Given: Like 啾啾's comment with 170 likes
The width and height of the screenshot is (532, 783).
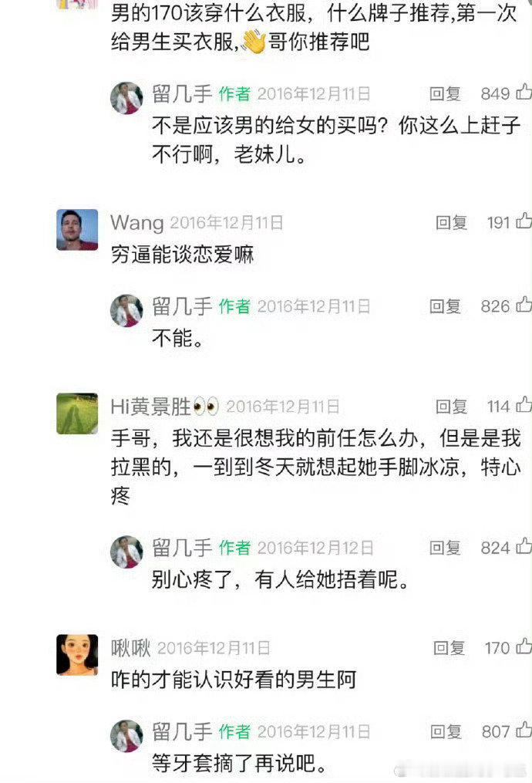Looking at the screenshot, I should (523, 646).
